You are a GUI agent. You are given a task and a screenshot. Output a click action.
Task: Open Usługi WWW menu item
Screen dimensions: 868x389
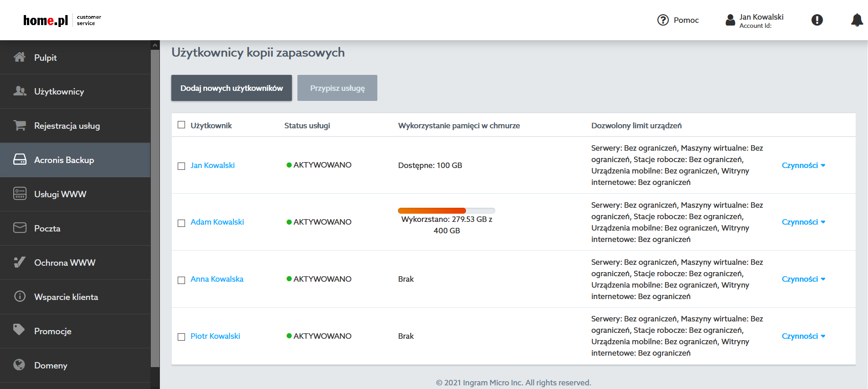point(75,194)
